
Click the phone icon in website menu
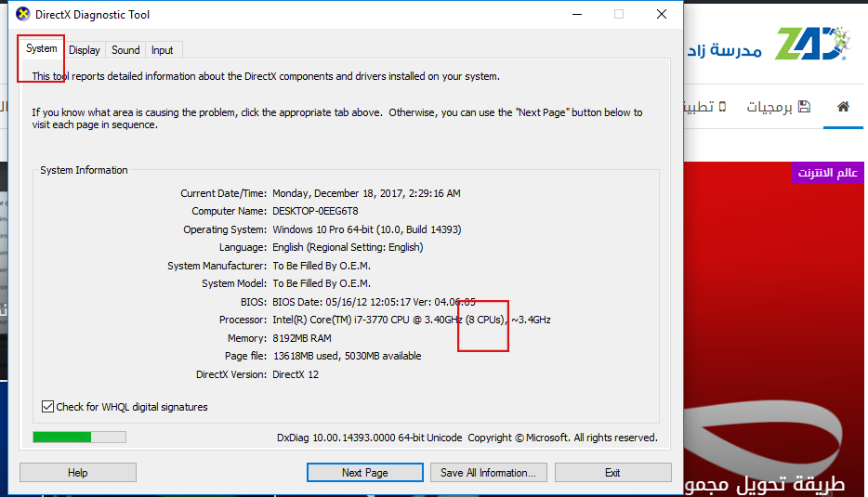722,107
